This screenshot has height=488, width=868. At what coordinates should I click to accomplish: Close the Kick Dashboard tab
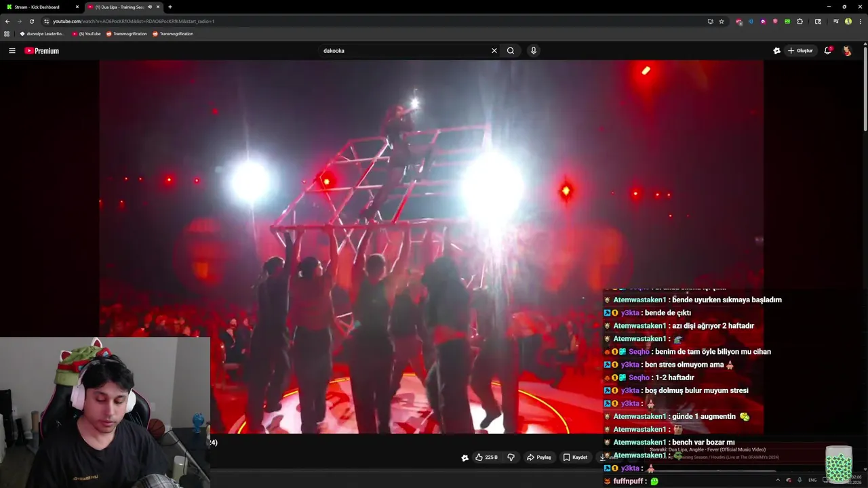tap(77, 7)
